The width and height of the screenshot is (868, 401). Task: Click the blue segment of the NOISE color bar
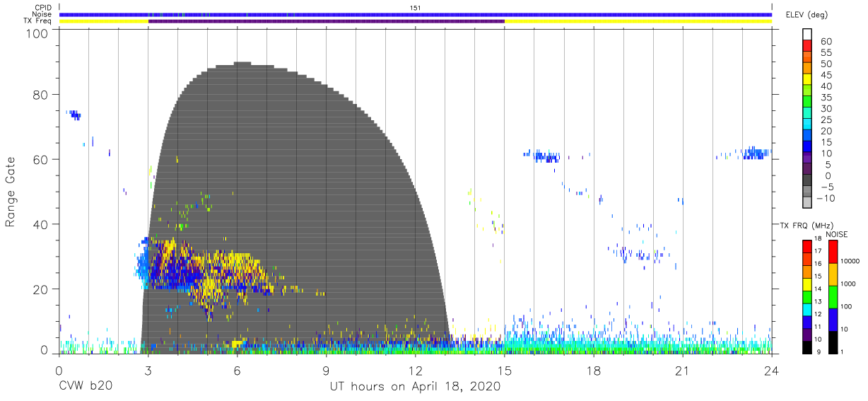(x=833, y=320)
